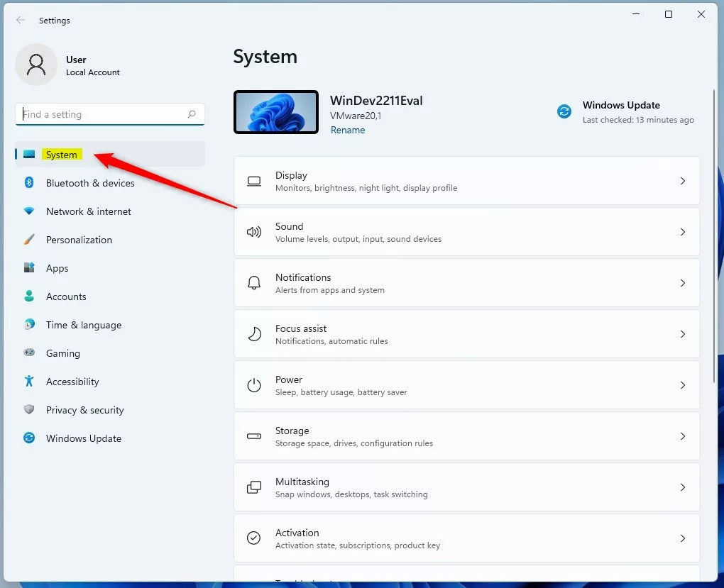Click the Network & internet Wi-Fi icon
724x588 pixels.
tap(29, 211)
